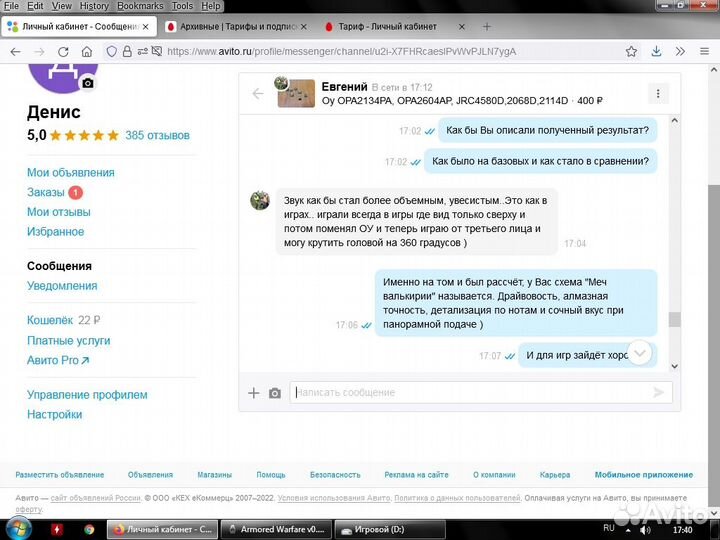Screen dimensions: 720x540
Task: Go to browser home page
Action: coord(87,51)
